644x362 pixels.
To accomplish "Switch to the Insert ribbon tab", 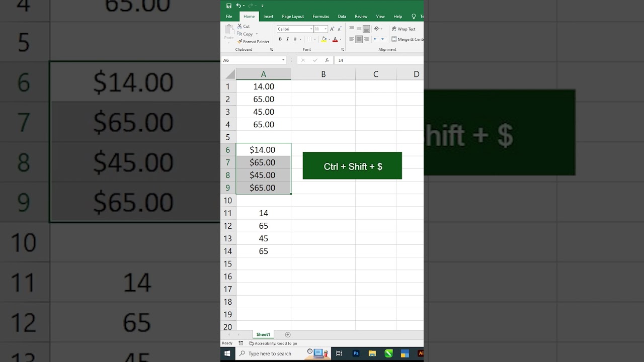I will [x=268, y=17].
